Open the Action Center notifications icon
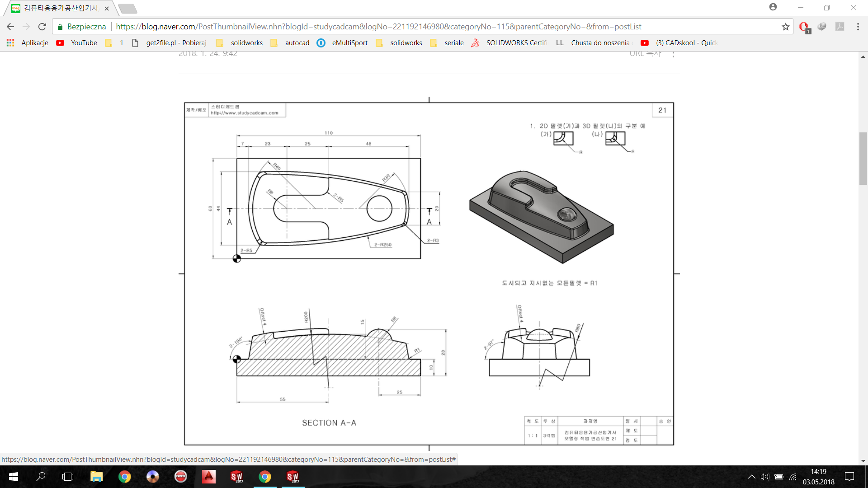 click(849, 477)
